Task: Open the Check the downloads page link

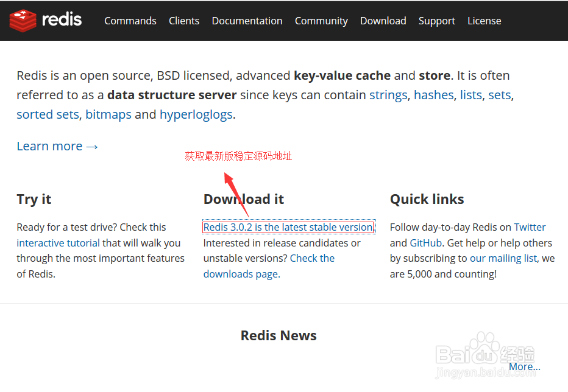Action: coord(269,266)
